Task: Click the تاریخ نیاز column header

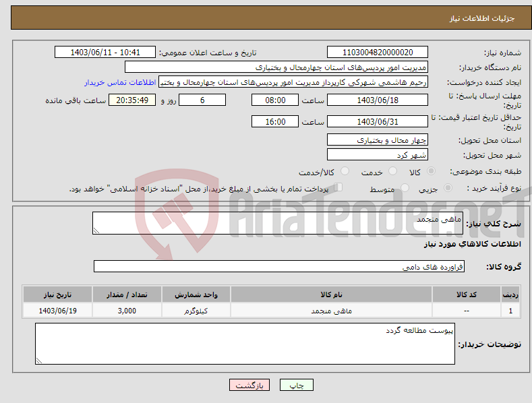Action: pos(58,294)
